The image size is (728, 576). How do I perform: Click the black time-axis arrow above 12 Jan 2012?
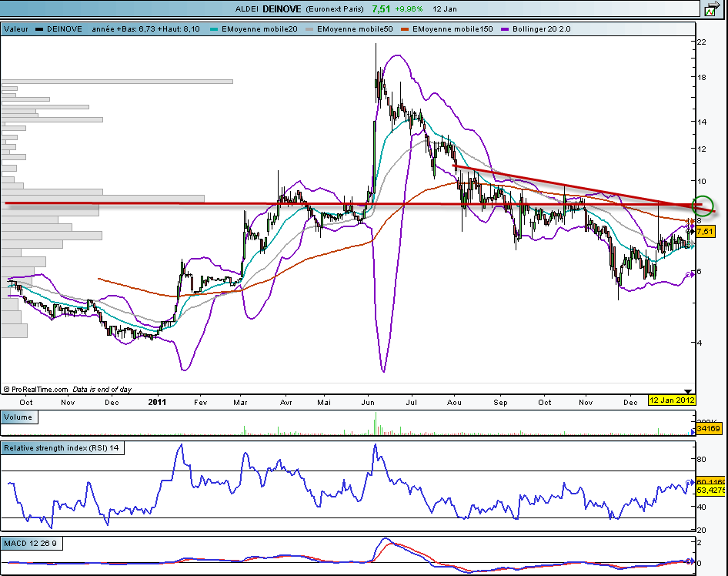(x=688, y=392)
